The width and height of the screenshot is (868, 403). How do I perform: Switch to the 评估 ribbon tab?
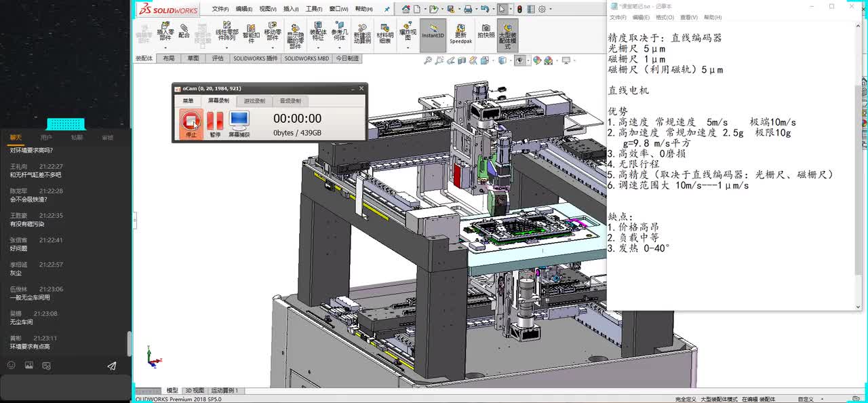[x=218, y=58]
